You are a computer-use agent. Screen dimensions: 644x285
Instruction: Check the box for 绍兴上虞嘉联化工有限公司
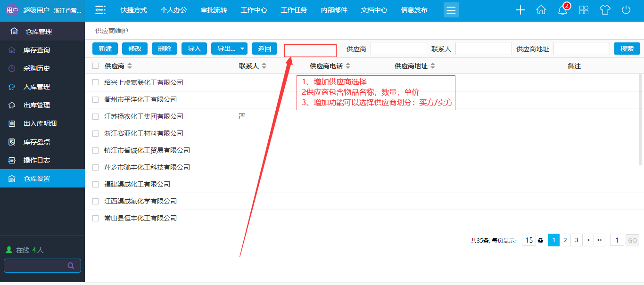pyautogui.click(x=96, y=82)
